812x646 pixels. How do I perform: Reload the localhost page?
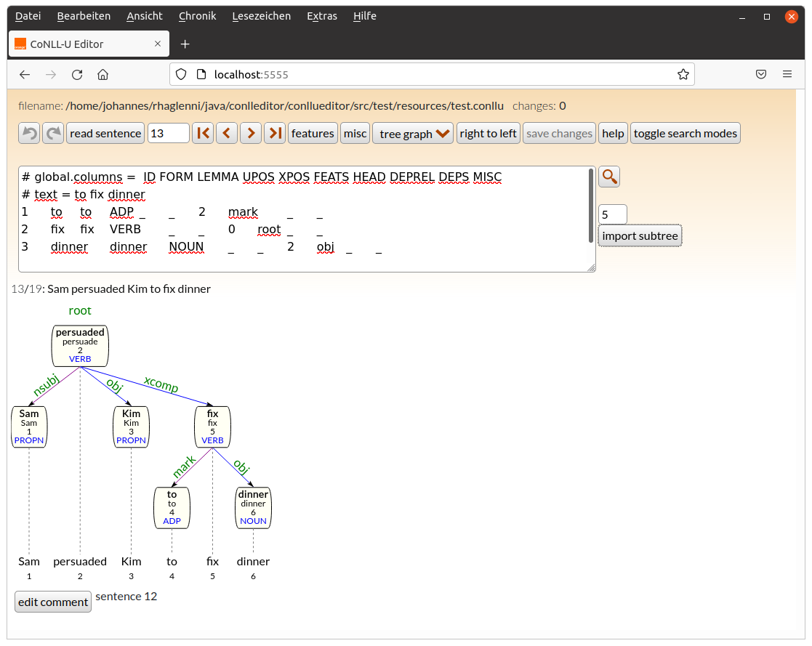[x=77, y=75]
